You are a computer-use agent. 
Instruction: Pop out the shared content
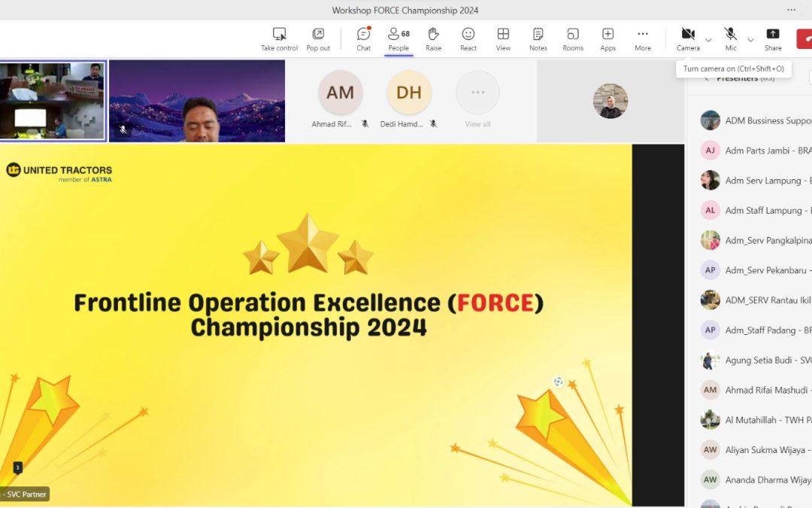(318, 39)
